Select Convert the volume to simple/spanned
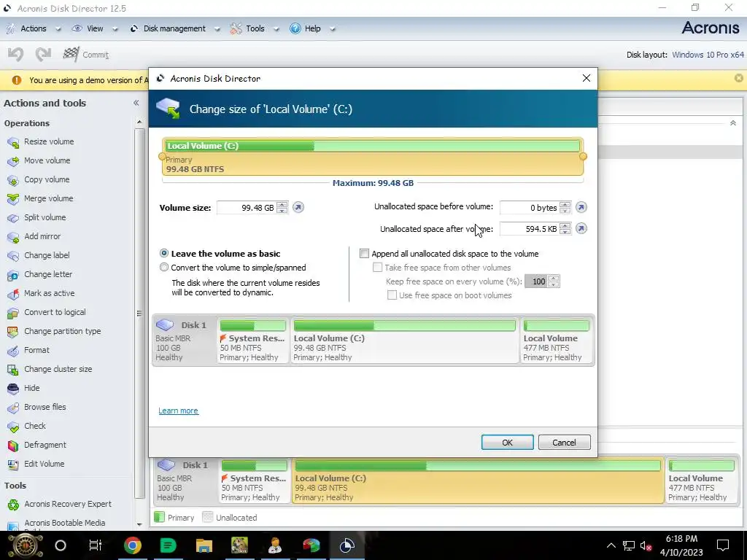Image resolution: width=747 pixels, height=560 pixels. click(164, 267)
